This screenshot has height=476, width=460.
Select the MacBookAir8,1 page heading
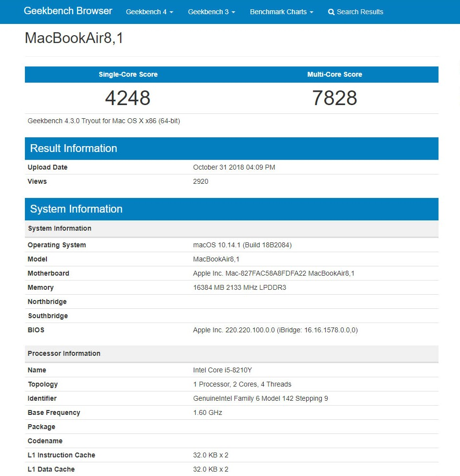coord(74,38)
